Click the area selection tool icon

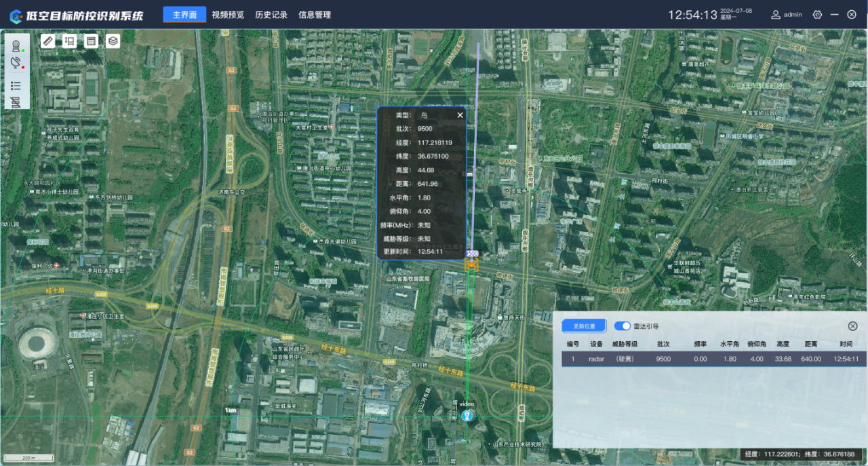click(69, 41)
